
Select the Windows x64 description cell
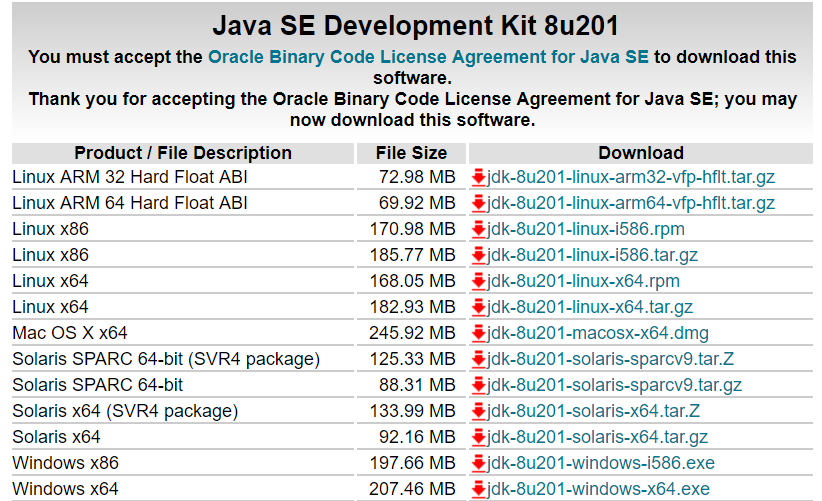coord(183,489)
